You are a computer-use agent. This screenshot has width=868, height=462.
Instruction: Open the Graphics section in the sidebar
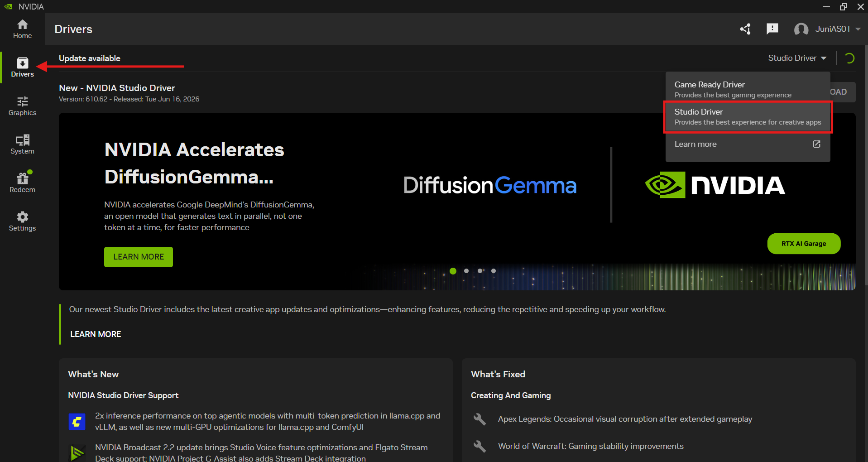22,106
